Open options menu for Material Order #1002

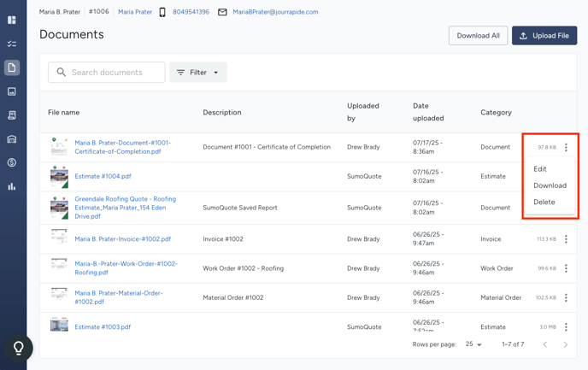(x=566, y=297)
